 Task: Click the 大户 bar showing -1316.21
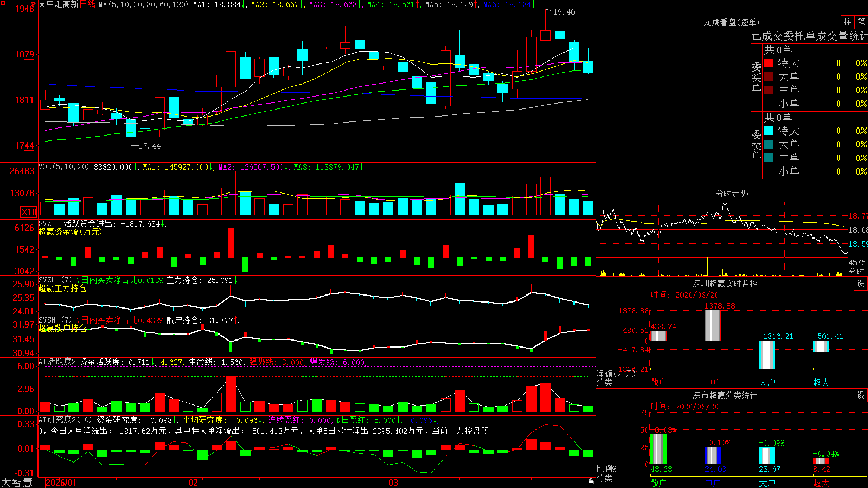(767, 355)
